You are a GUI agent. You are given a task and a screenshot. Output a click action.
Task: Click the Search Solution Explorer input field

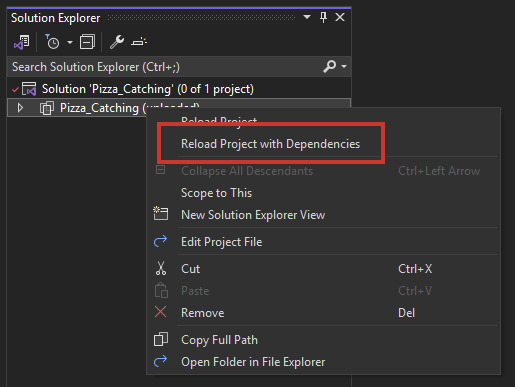(167, 67)
